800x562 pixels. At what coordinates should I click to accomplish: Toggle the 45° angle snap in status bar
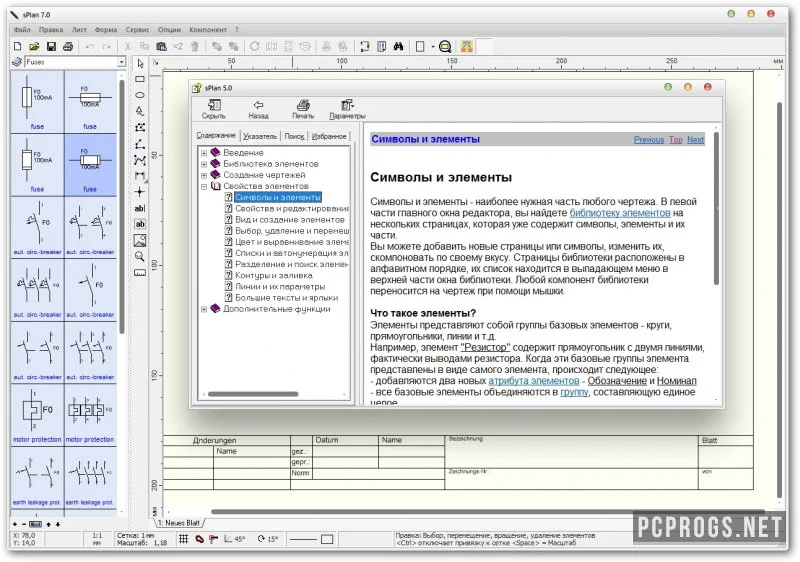tap(234, 539)
